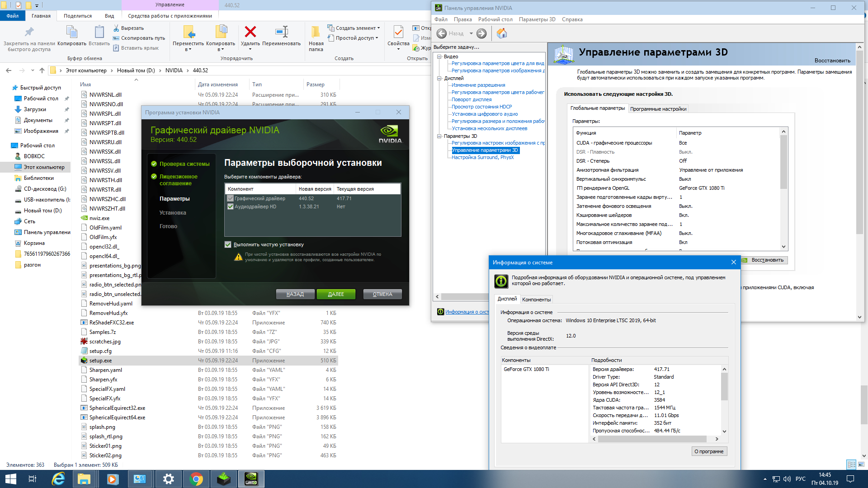This screenshot has height=488, width=868.
Task: Click the Cut scissors icon
Action: tap(116, 28)
